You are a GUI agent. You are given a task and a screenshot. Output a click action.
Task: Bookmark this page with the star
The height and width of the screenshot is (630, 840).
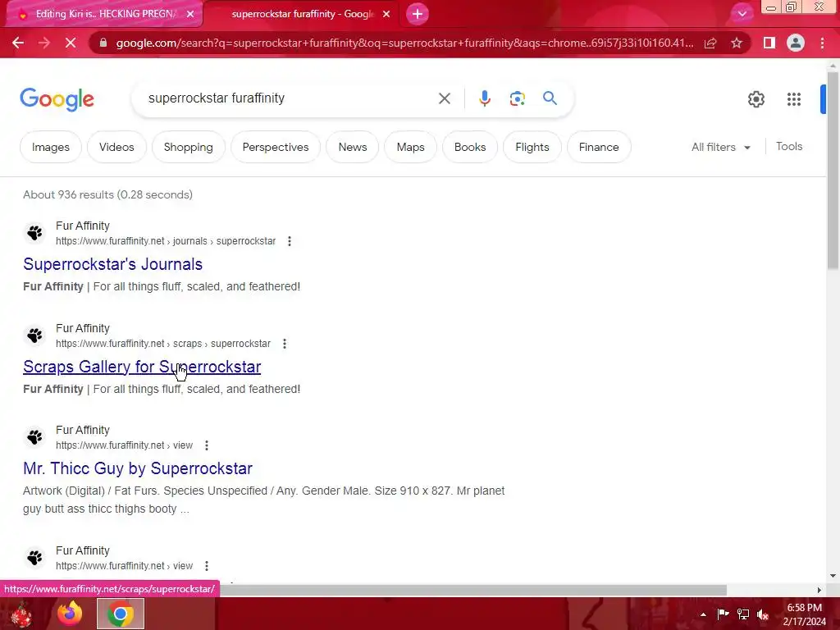[737, 43]
